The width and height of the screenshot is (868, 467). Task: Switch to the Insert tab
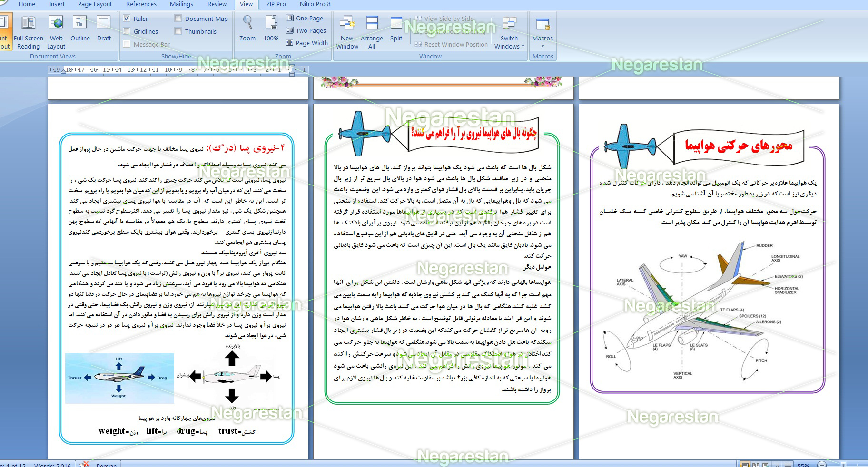tap(57, 4)
